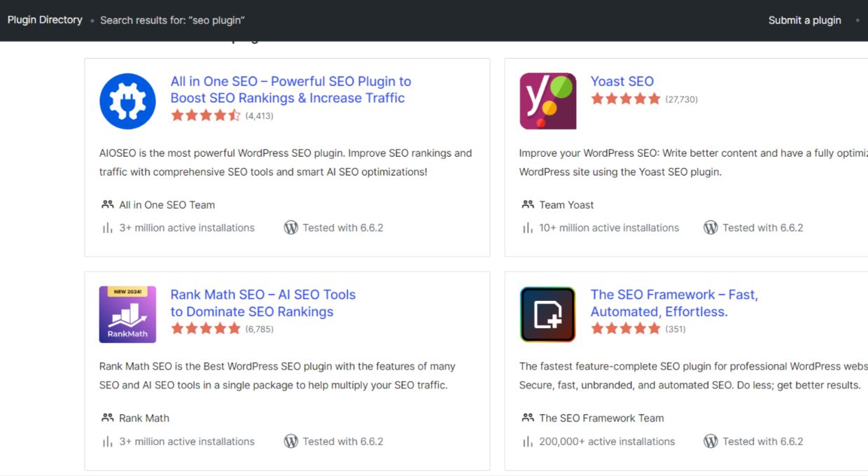Click the search results breadcrumb text

coord(171,20)
